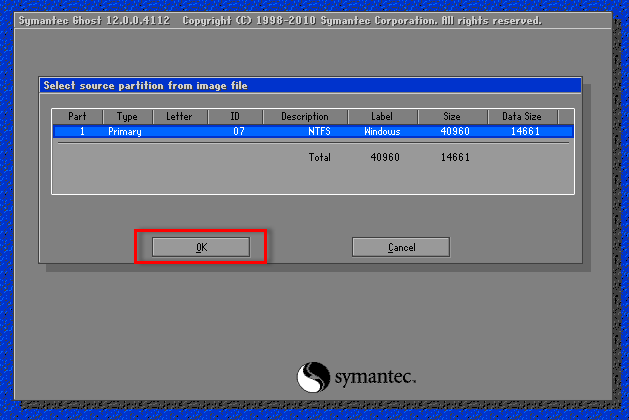Select the Symantec Ghost 12.0.0.4112 title text
629x420 pixels.
click(x=94, y=20)
